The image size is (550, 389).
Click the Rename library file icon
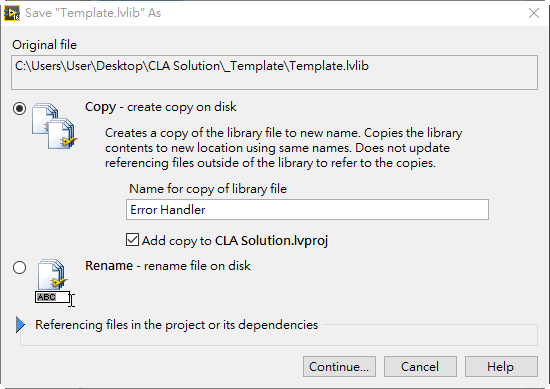pyautogui.click(x=52, y=274)
